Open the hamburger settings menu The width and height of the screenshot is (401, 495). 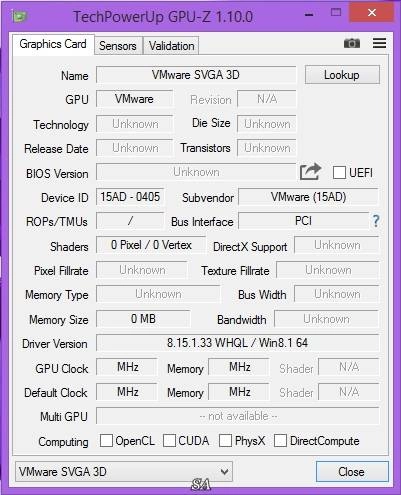pos(379,43)
